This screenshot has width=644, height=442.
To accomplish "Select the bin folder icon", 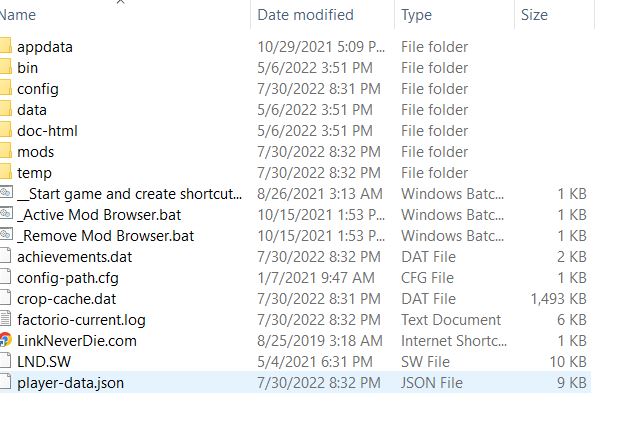I will 5,68.
